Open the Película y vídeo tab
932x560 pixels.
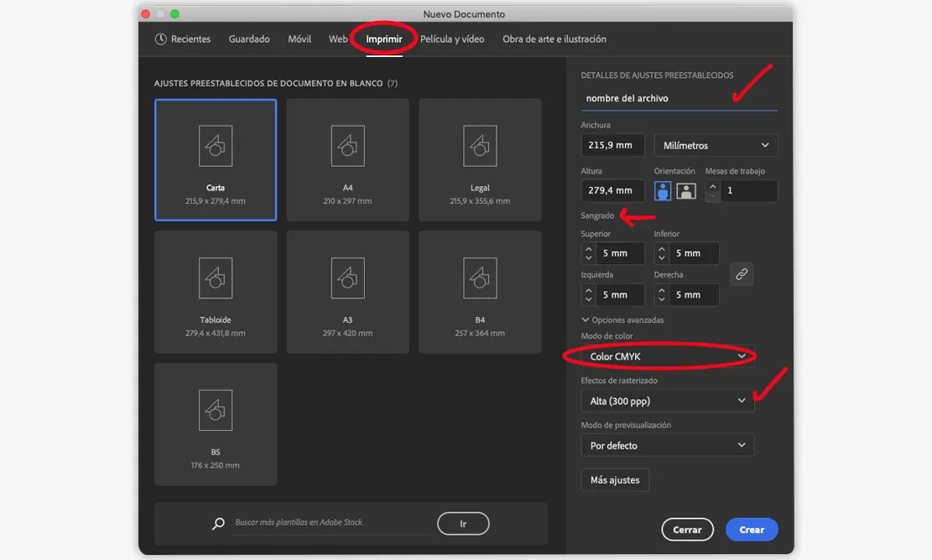click(452, 39)
